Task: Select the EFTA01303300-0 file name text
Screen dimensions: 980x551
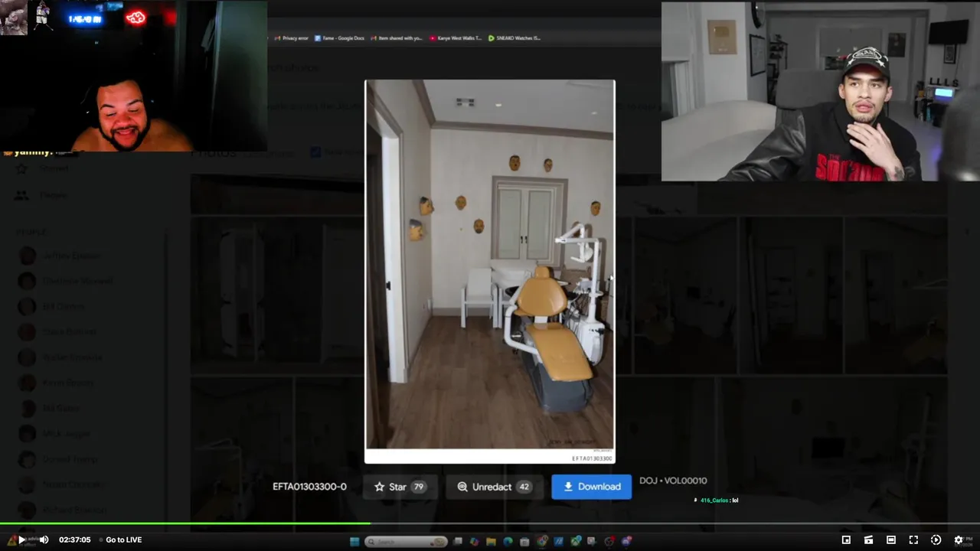Action: [x=309, y=487]
